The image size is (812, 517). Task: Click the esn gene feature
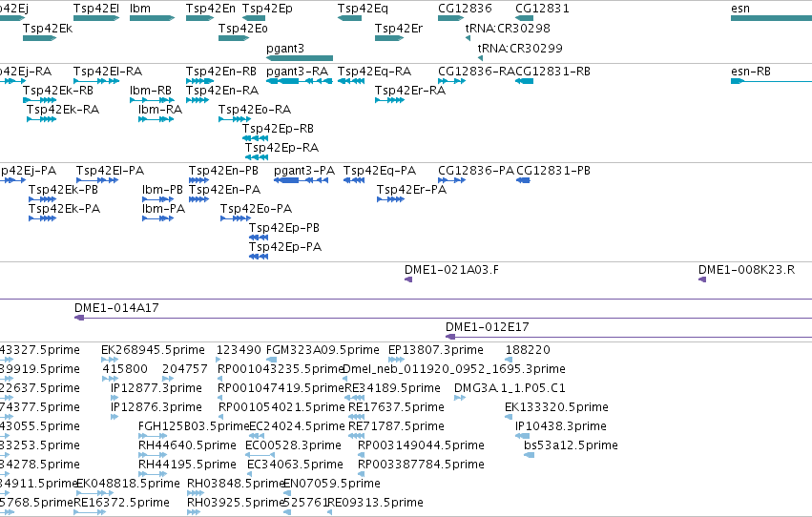pos(771,18)
